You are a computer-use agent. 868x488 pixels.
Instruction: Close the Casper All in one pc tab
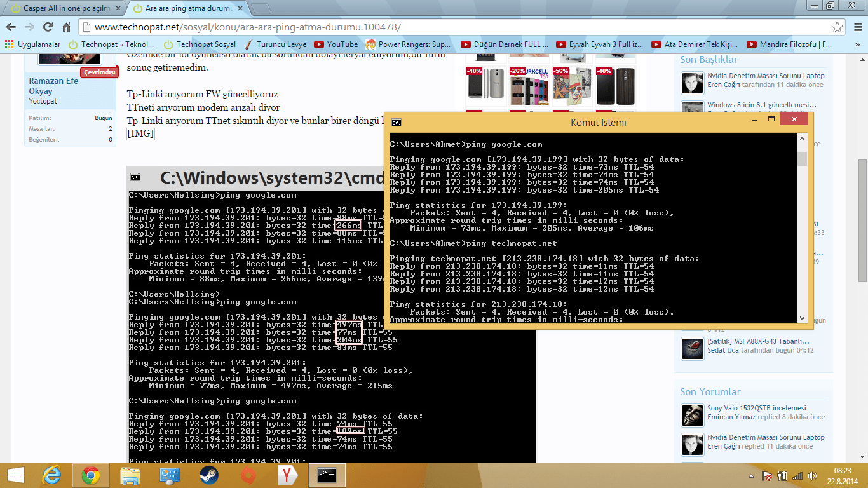(x=117, y=9)
